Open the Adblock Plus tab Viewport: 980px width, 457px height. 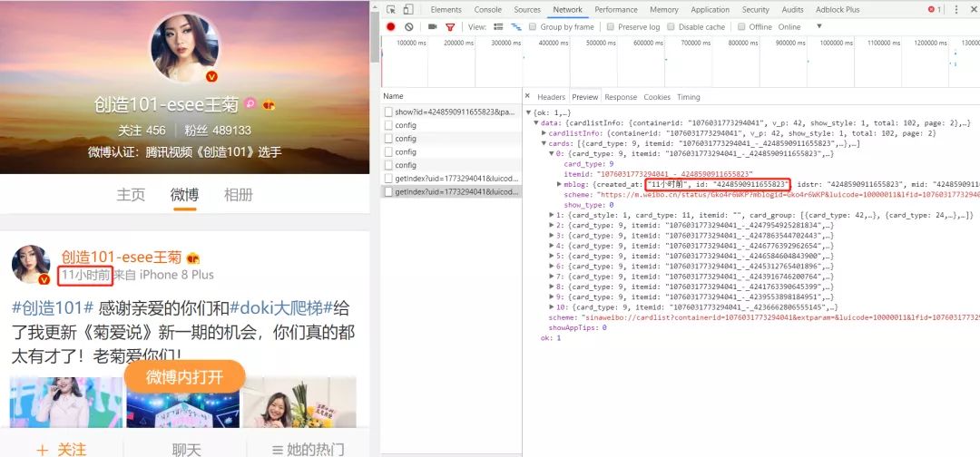[838, 9]
